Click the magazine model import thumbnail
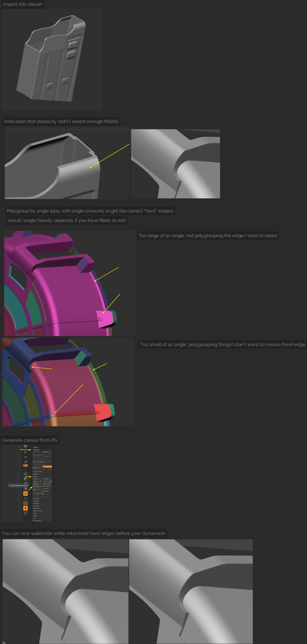 (52, 60)
